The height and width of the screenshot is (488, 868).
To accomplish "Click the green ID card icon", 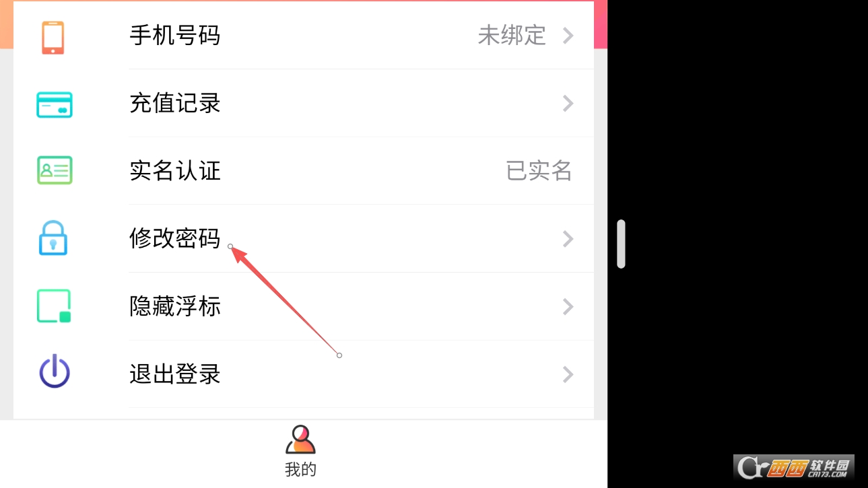I will coord(54,170).
